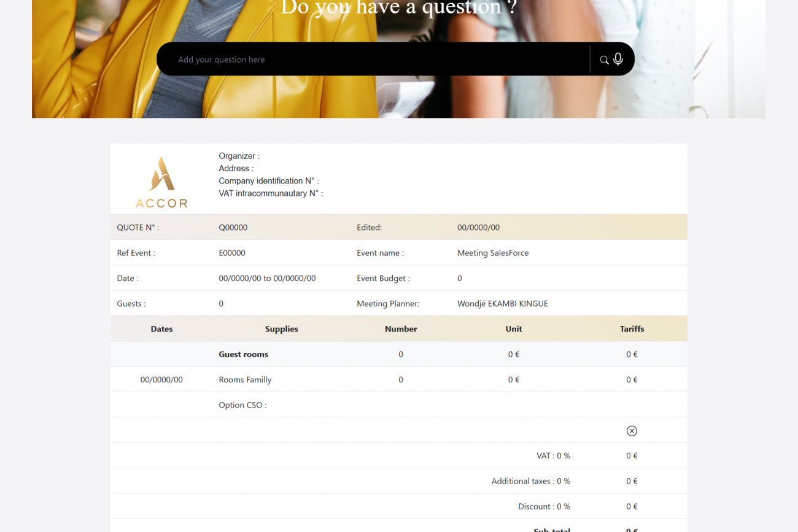The width and height of the screenshot is (798, 532).
Task: Click the 'VAT : 0 %' label
Action: (553, 456)
